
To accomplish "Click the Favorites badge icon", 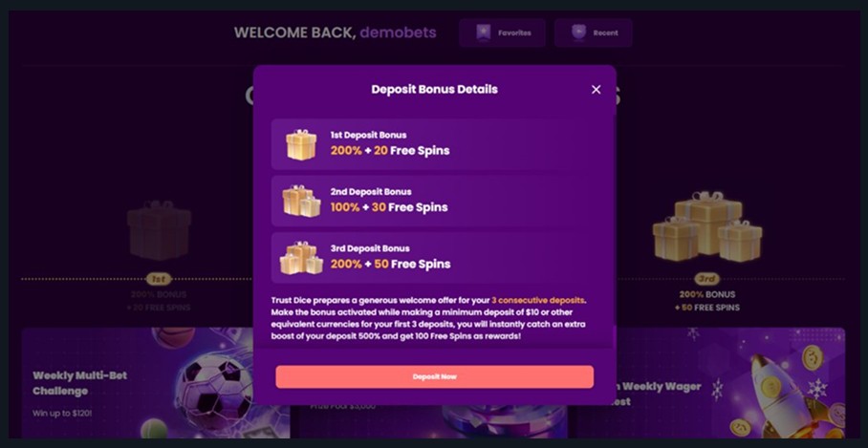I will click(x=484, y=32).
